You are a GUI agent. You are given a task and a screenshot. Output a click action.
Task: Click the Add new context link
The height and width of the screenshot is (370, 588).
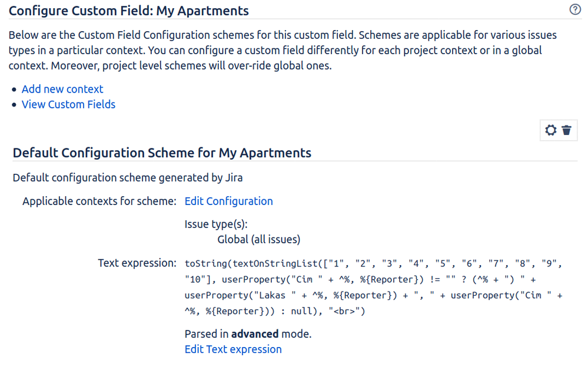click(x=62, y=89)
